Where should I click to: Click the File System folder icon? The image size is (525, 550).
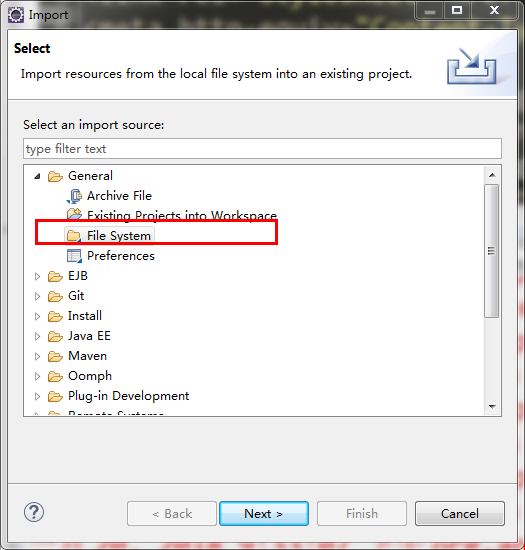click(74, 236)
